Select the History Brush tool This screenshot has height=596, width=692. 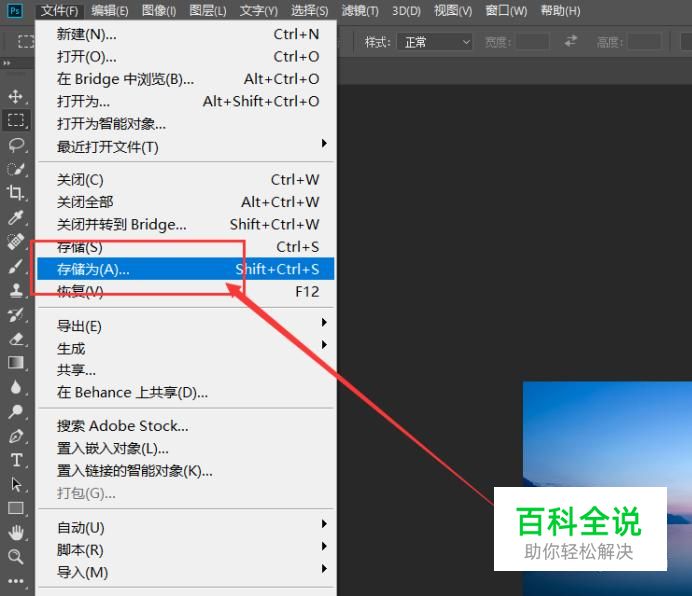click(16, 314)
